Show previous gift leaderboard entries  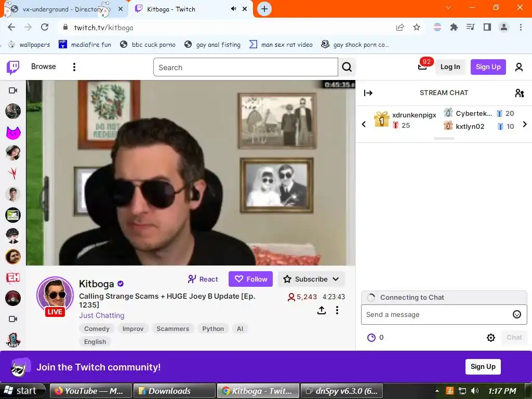[364, 124]
